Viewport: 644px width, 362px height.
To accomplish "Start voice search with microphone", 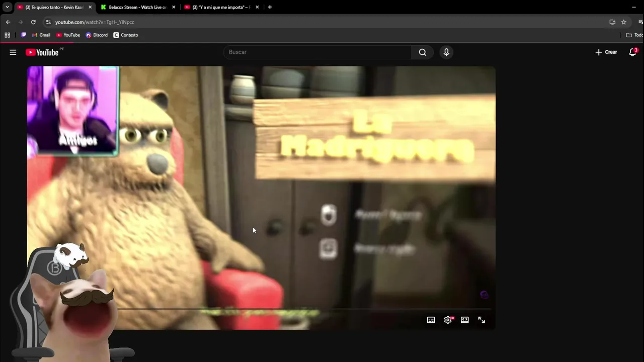I will point(446,52).
